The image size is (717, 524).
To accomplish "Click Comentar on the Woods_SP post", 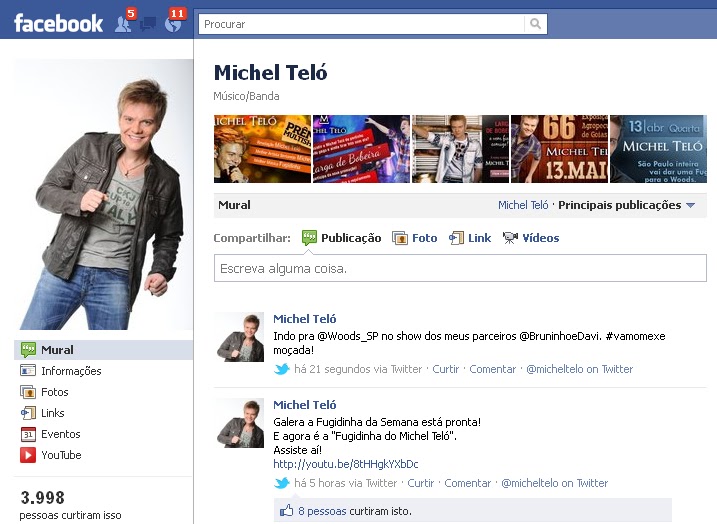I will (492, 369).
